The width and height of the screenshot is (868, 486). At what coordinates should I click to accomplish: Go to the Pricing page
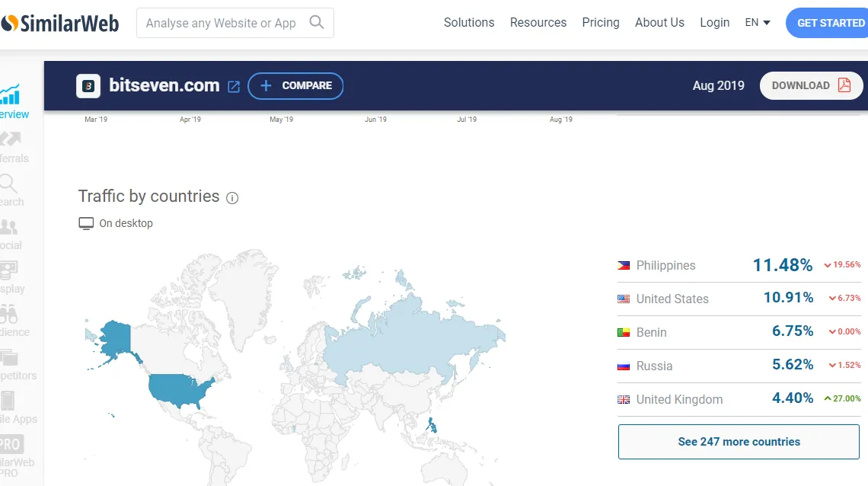[601, 23]
